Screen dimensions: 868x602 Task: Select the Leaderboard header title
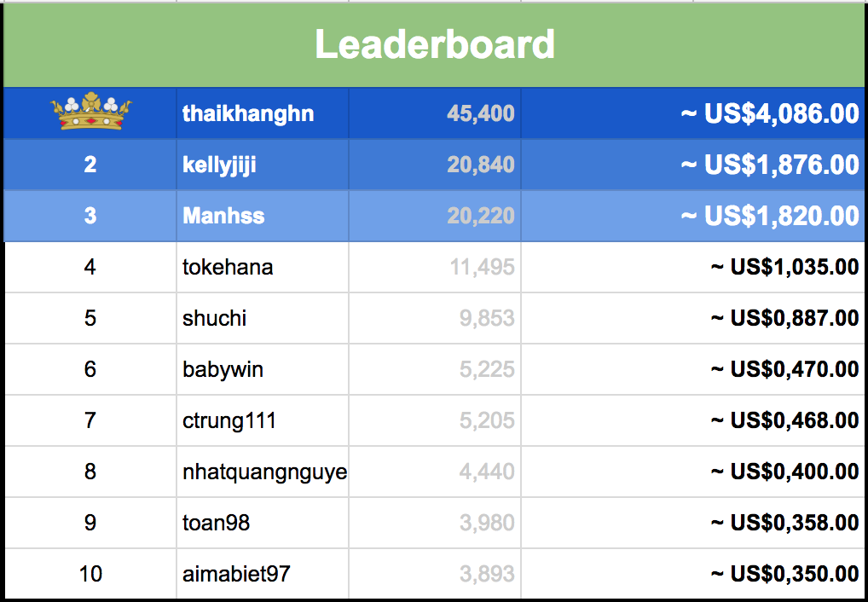435,44
